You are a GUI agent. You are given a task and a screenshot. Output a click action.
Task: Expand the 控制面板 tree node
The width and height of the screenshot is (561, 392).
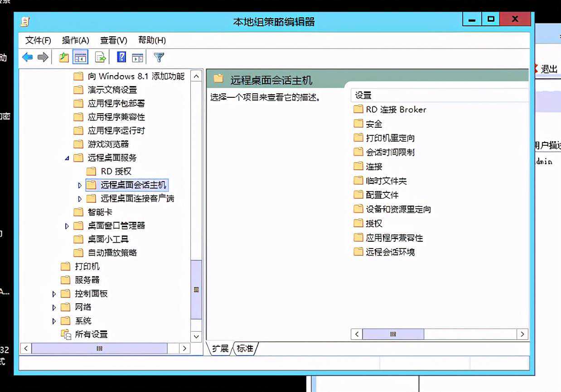(54, 294)
